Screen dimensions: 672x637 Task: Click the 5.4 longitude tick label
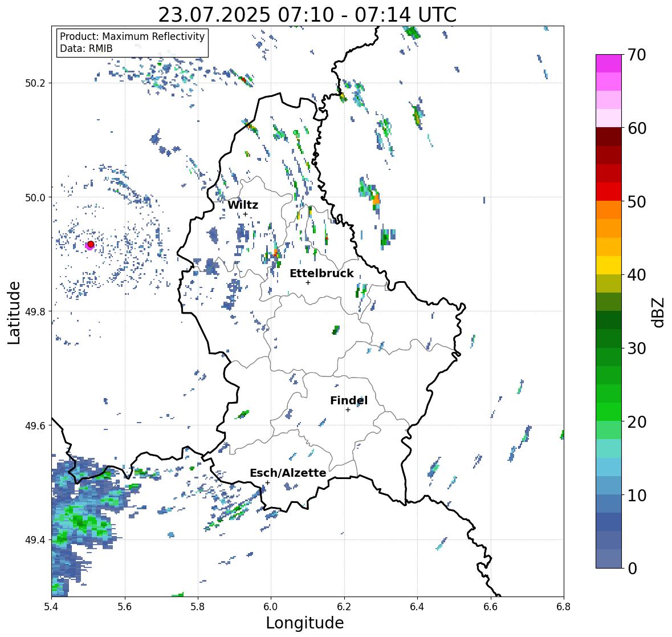pyautogui.click(x=51, y=607)
